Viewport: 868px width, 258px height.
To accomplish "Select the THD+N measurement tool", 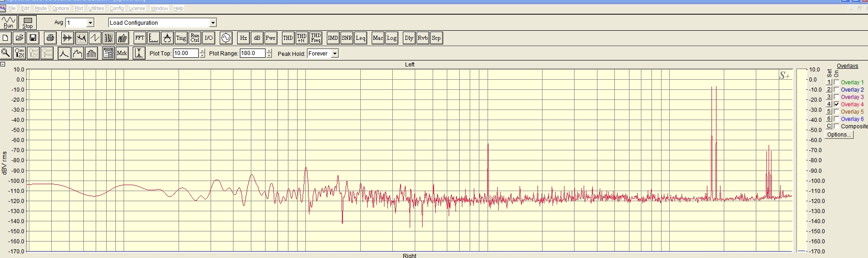I will click(x=301, y=38).
